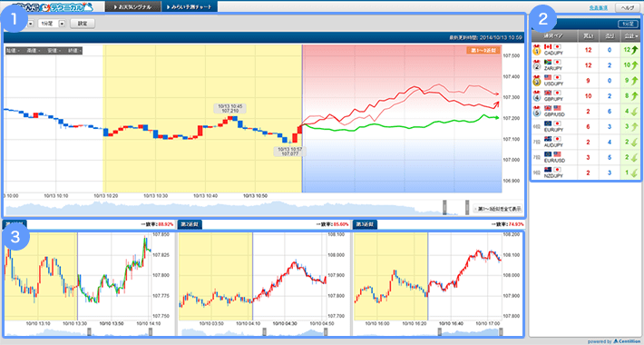The height and width of the screenshot is (345, 644).
Task: Click the bronze medal icon for USD/JPY
Action: (x=537, y=81)
